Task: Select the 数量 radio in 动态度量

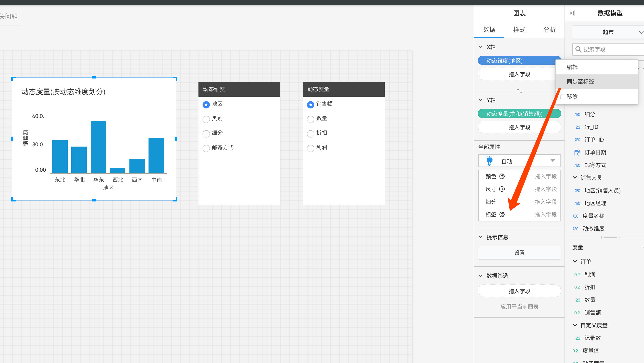Action: tap(310, 119)
